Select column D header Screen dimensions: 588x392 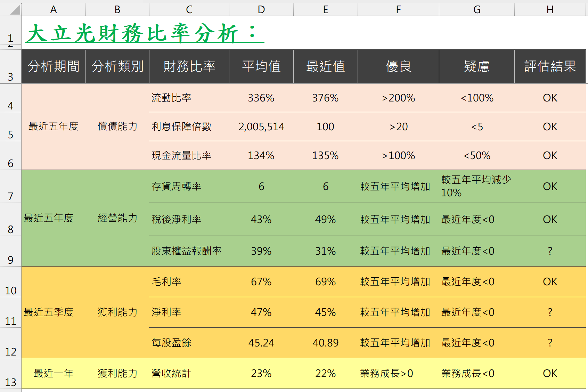tap(261, 9)
